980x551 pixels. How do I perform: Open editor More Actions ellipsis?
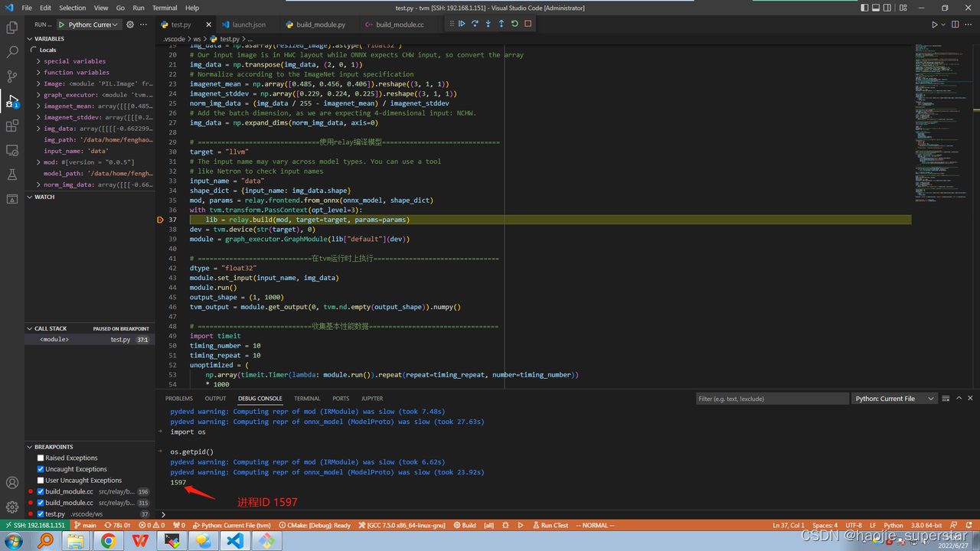click(x=969, y=24)
